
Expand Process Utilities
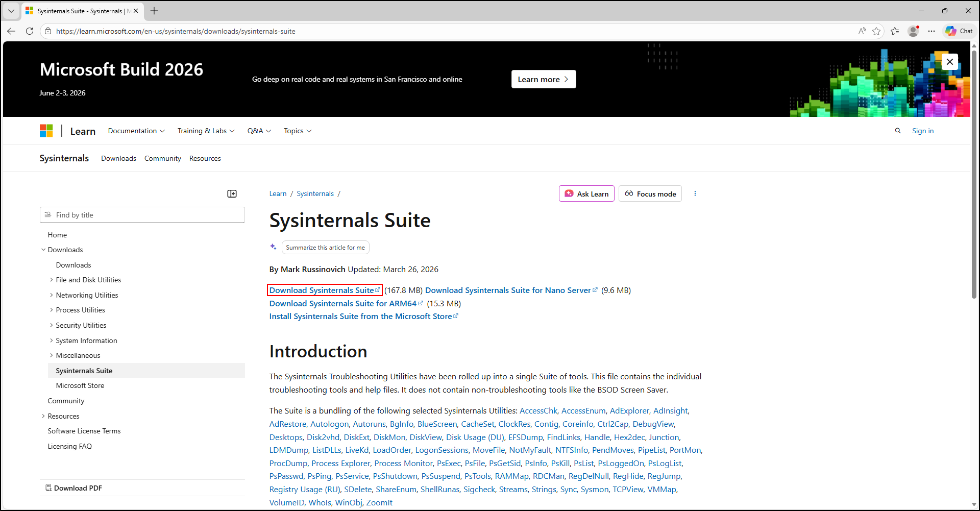[52, 310]
